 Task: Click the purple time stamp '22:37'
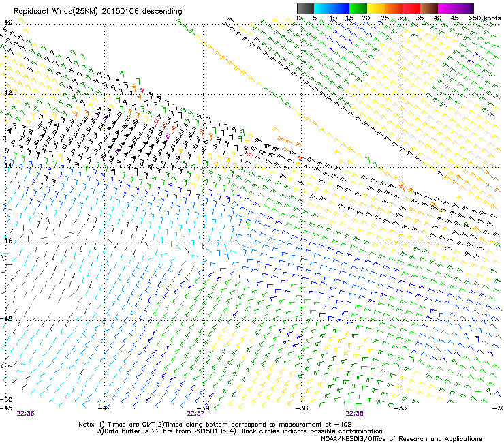pyautogui.click(x=195, y=414)
